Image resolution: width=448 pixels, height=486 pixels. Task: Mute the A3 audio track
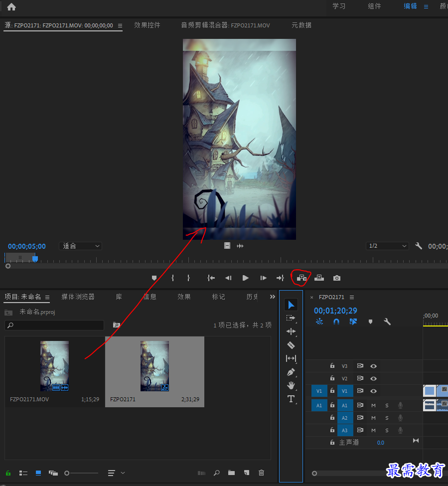[x=373, y=430]
